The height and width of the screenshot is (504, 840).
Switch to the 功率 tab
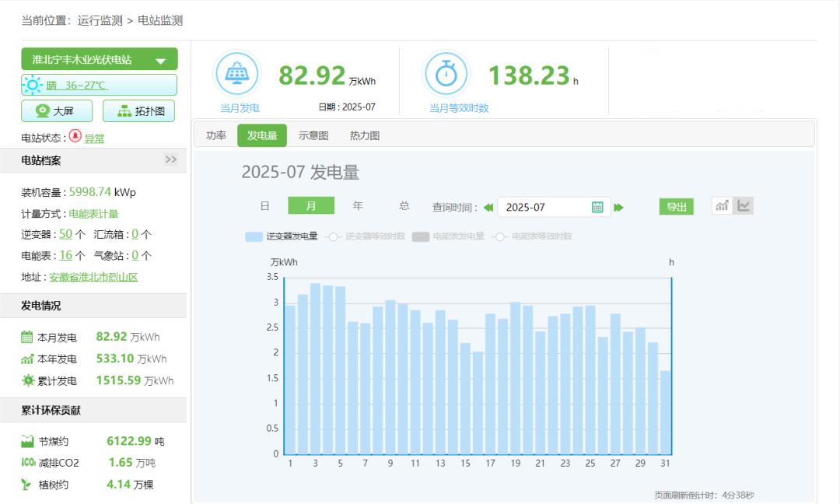(x=216, y=135)
